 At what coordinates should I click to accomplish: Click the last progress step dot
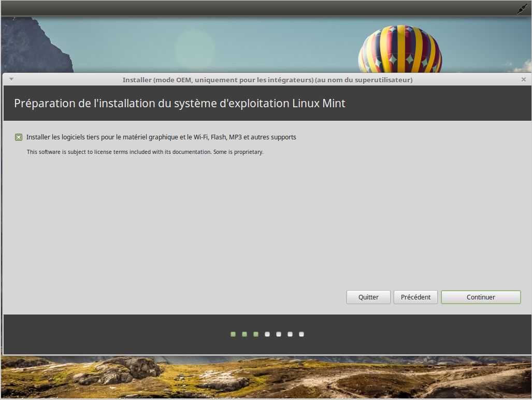click(x=301, y=334)
